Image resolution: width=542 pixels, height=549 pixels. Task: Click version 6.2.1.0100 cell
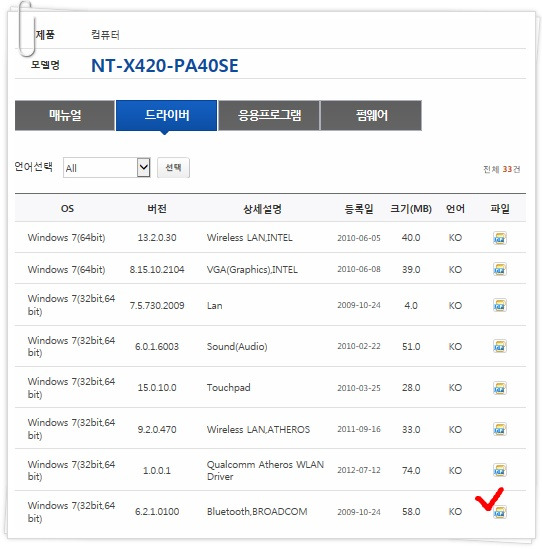[157, 512]
